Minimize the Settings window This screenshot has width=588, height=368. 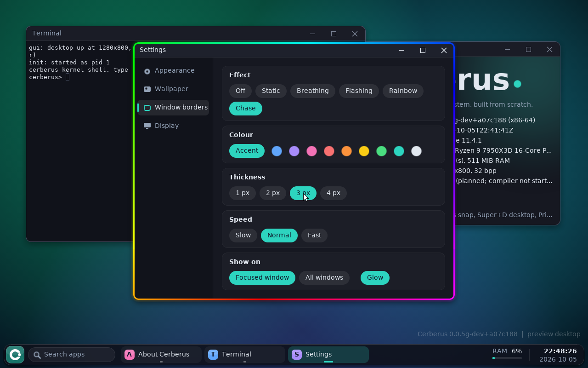point(401,50)
